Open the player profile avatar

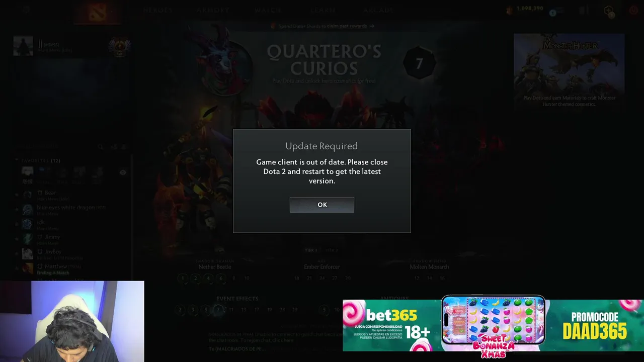(x=23, y=46)
